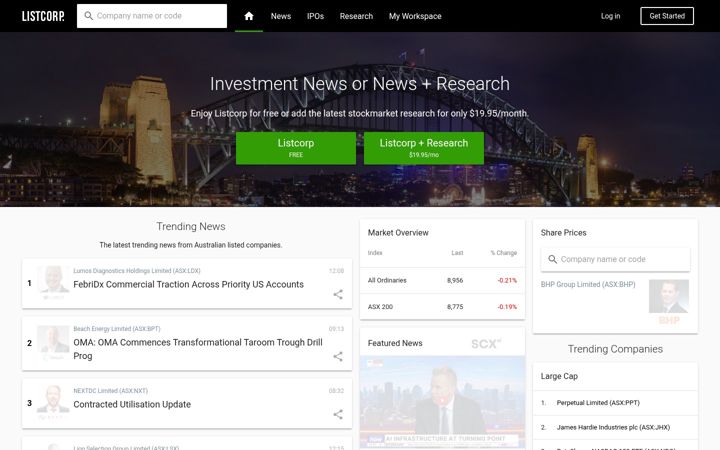Click the Index column header
Screen dimensions: 720x450
pyautogui.click(x=375, y=253)
